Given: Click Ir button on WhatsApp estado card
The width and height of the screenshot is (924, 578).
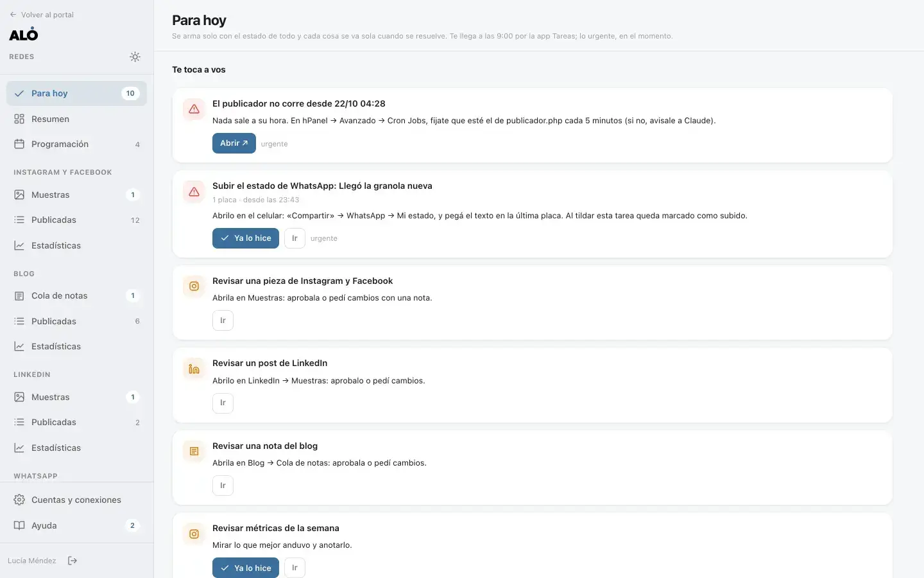Looking at the screenshot, I should pos(295,238).
